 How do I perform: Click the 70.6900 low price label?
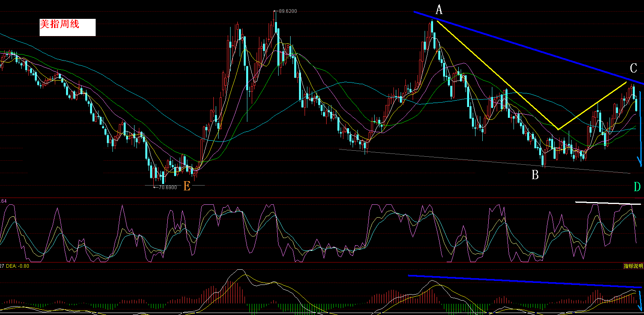coord(168,188)
